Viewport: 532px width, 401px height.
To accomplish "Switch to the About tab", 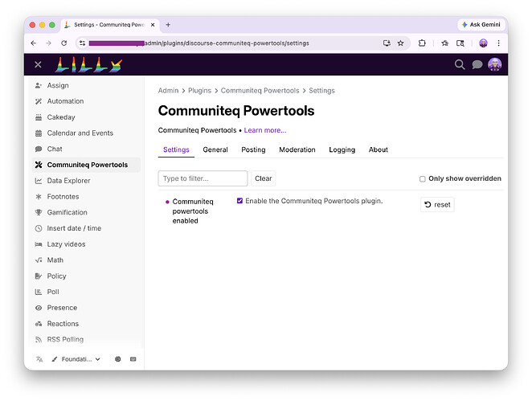I will click(x=379, y=149).
